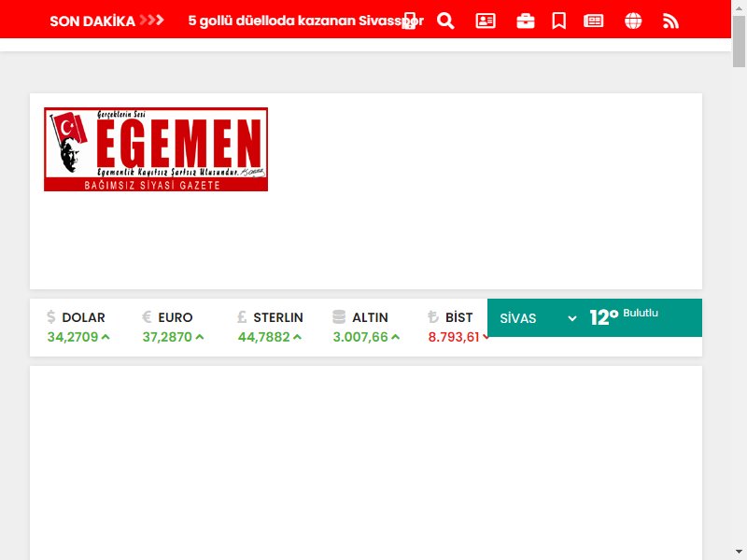Open the bookmark icon in top bar
Screen dimensions: 747x560
click(x=558, y=21)
